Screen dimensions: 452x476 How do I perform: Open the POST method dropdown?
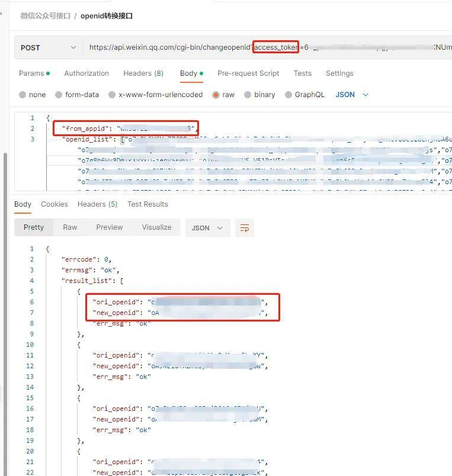[49, 47]
